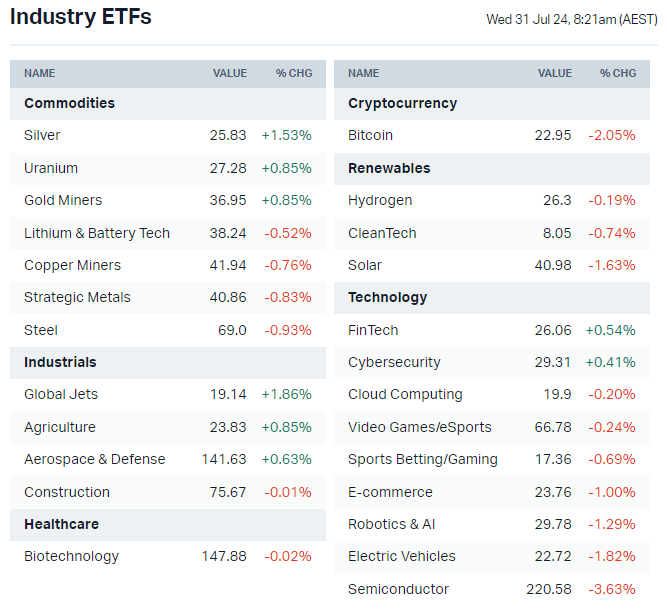Select Video Games/eSports ETF
Viewport: 667px width, 609px height.
pyautogui.click(x=420, y=427)
